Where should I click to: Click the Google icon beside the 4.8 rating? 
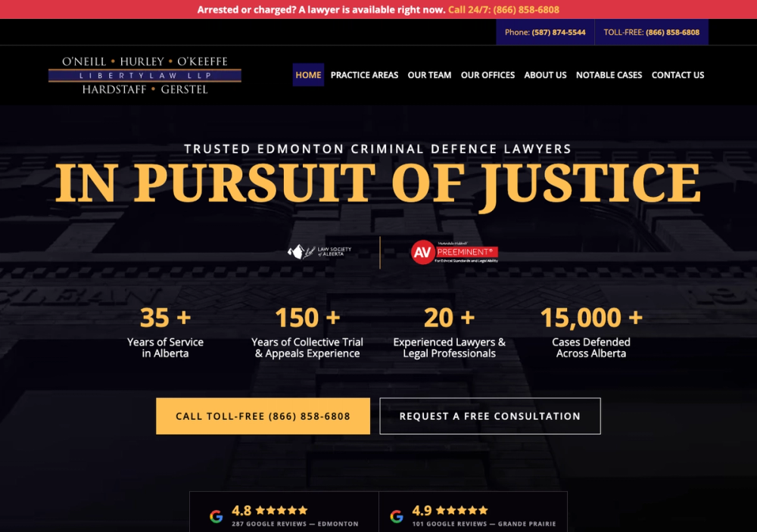pyautogui.click(x=217, y=517)
